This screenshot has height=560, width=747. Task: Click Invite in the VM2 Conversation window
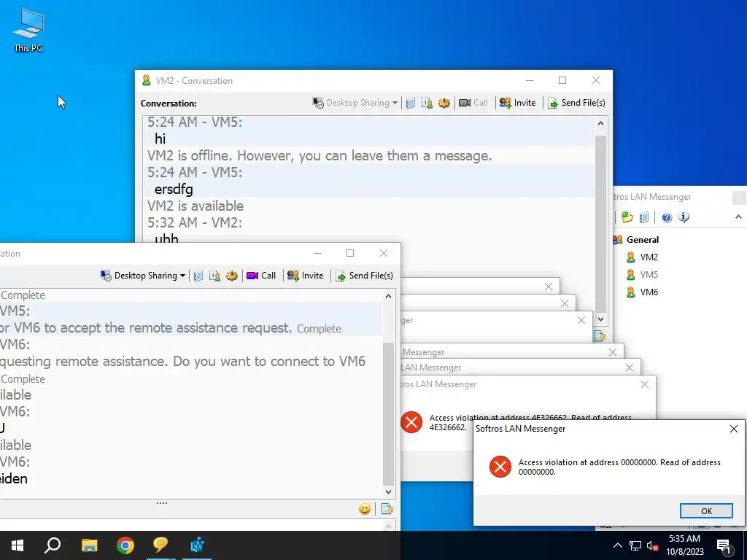(x=517, y=103)
